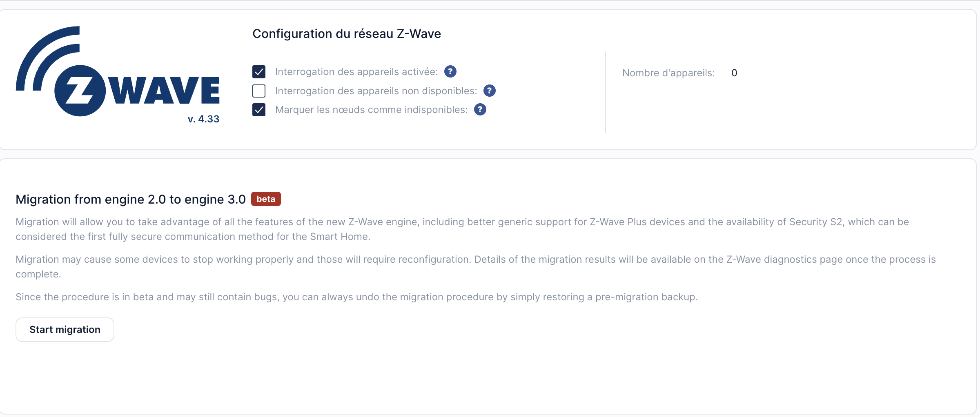Click the Marquer les nœuds comme indisponibles label
980x417 pixels.
371,110
